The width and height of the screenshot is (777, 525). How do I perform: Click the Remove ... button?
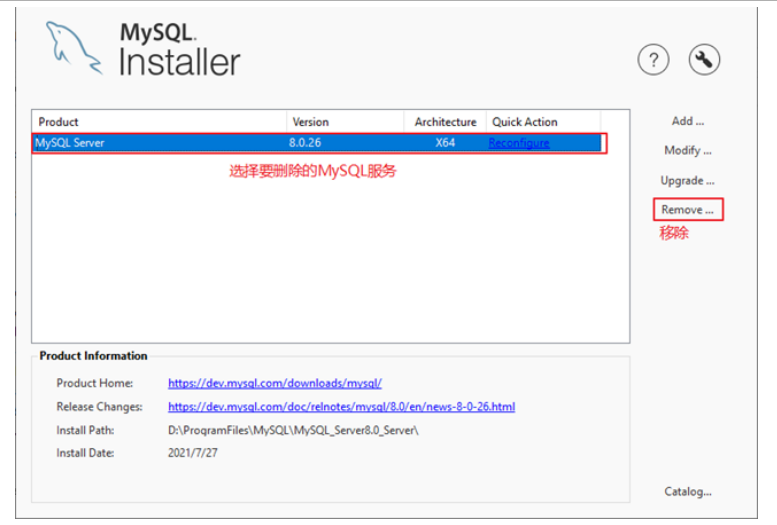(x=688, y=210)
